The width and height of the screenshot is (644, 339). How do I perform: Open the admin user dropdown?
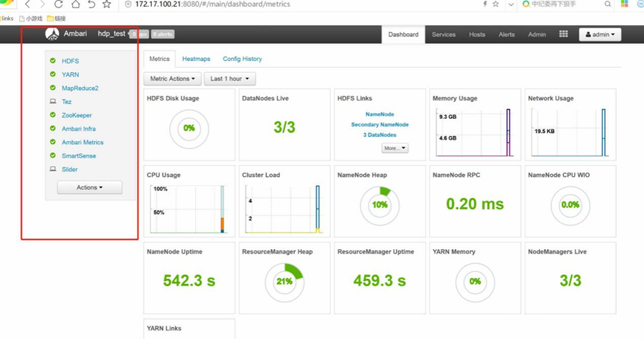coord(600,34)
